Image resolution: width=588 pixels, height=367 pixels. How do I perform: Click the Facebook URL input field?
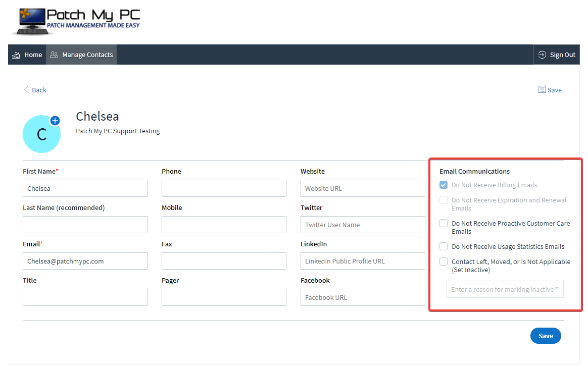363,297
